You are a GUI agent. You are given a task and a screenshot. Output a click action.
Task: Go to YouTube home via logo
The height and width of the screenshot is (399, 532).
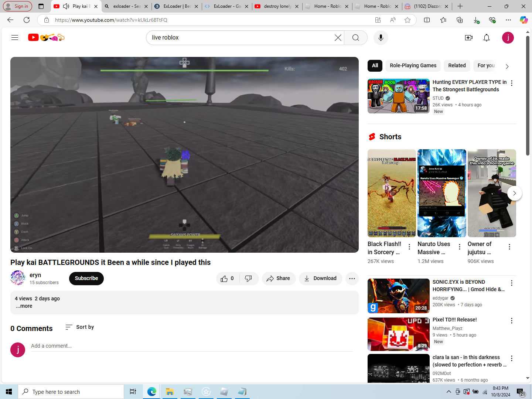[x=47, y=37]
